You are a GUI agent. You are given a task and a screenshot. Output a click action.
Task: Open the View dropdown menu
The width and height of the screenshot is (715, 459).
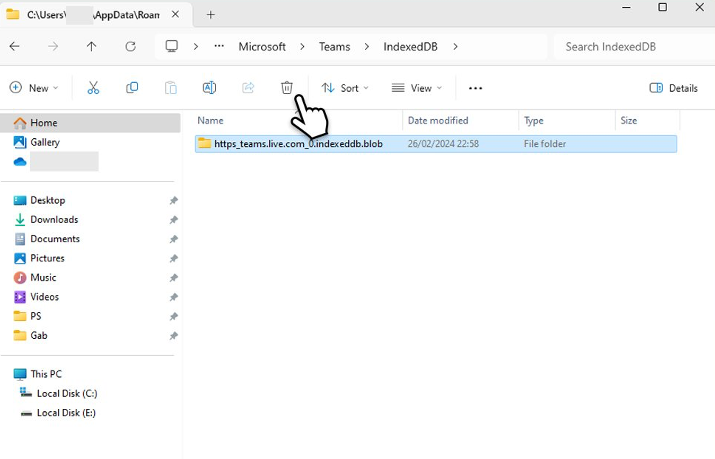point(417,88)
